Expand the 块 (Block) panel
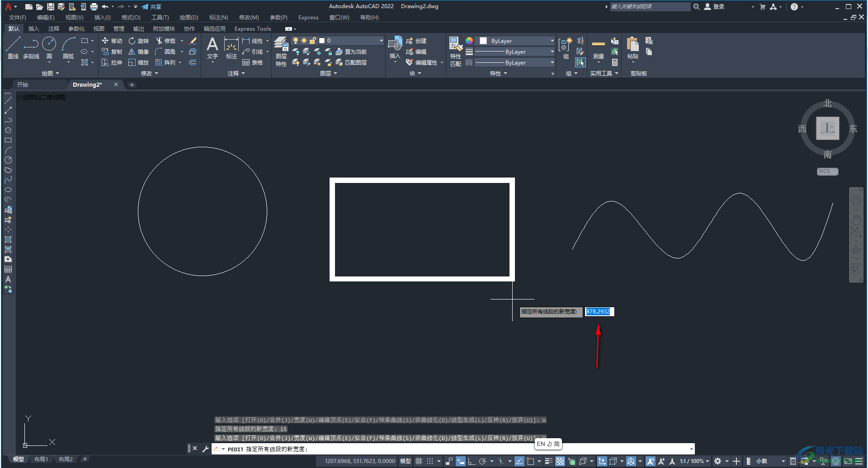Image resolution: width=868 pixels, height=468 pixels. 415,73
